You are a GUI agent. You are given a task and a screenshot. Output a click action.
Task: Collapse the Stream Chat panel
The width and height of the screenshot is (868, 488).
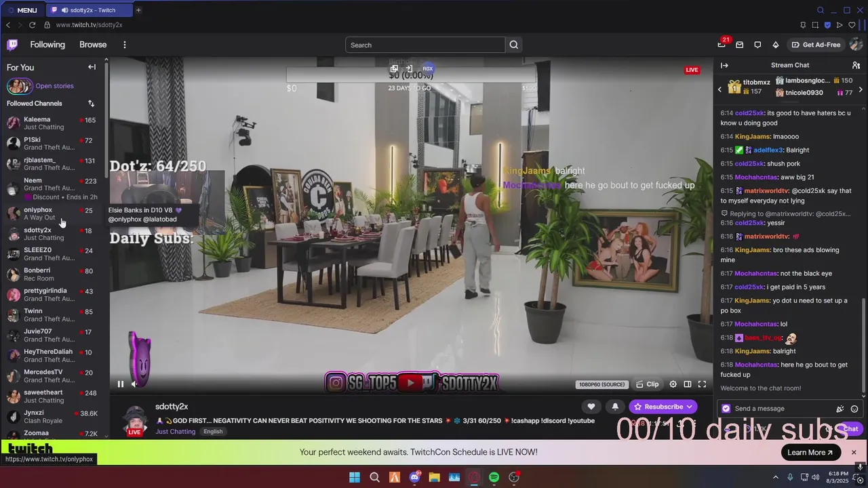[x=724, y=65]
